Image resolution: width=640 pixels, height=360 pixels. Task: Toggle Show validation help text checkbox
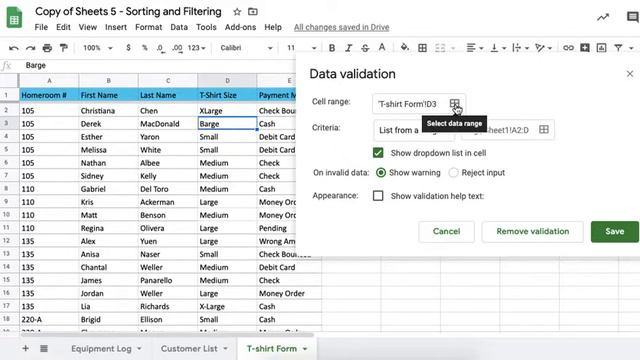pos(378,196)
